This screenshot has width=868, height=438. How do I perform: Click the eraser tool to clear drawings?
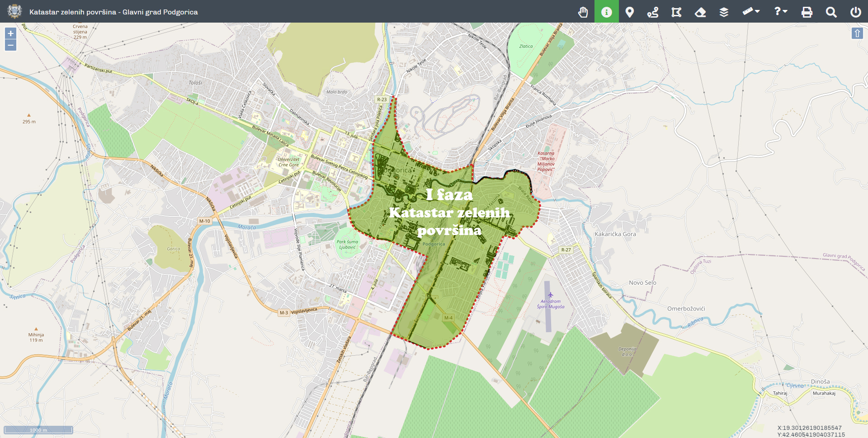(x=700, y=12)
